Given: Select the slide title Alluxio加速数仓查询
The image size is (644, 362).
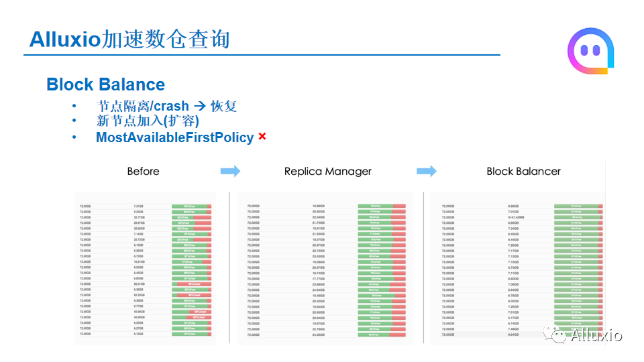Looking at the screenshot, I should click(x=129, y=40).
